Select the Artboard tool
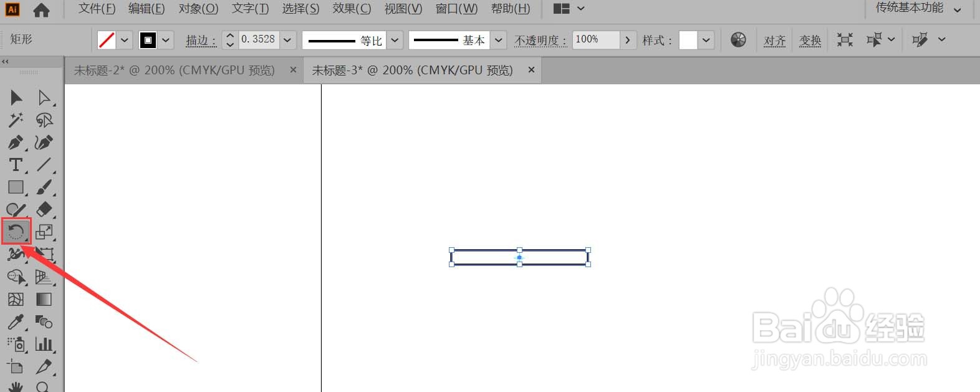980x392 pixels. tap(16, 367)
